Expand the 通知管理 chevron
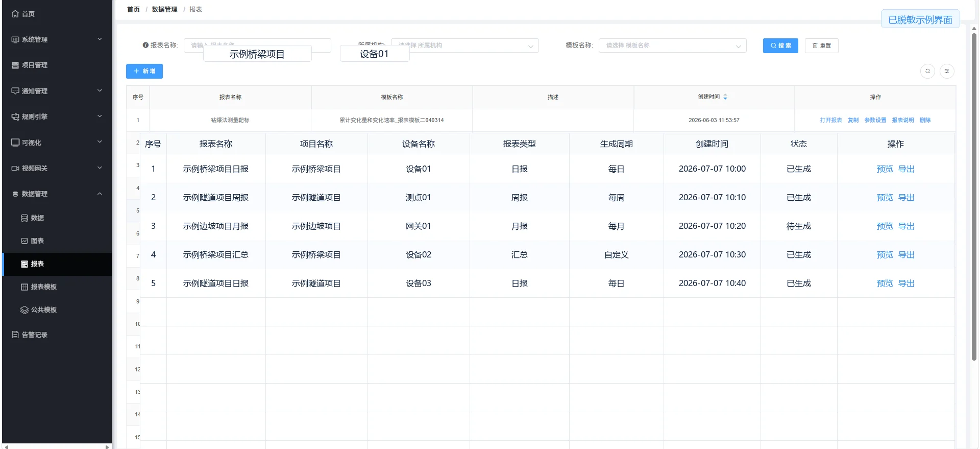The image size is (980, 449). coord(100,90)
